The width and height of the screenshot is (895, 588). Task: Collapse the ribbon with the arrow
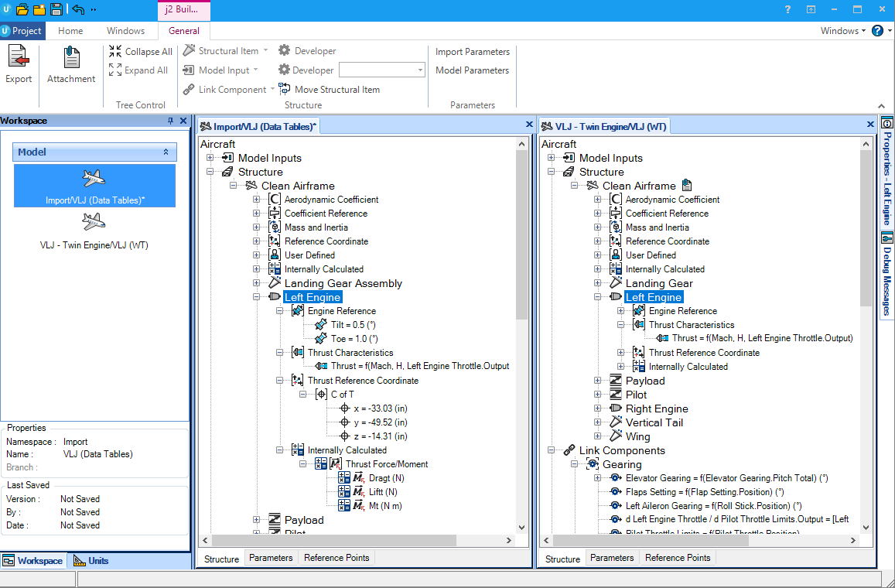881,106
